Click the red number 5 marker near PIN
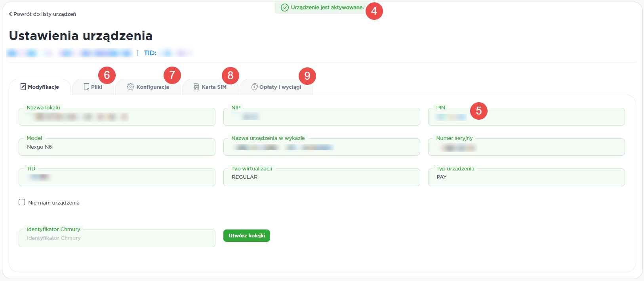 click(x=478, y=111)
